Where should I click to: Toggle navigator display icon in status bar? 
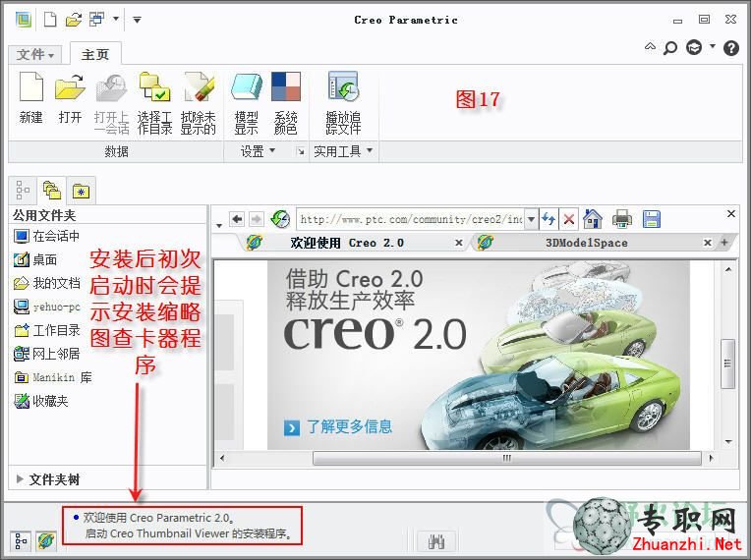coord(21,541)
